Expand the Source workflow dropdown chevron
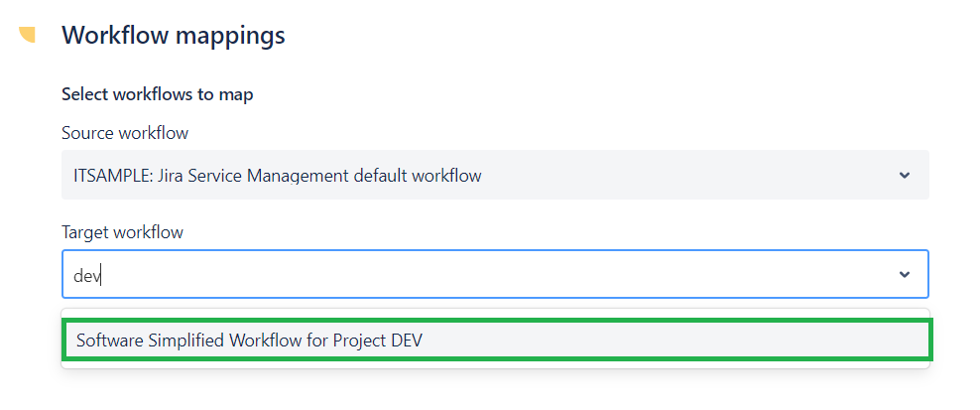The image size is (980, 410). [x=904, y=176]
